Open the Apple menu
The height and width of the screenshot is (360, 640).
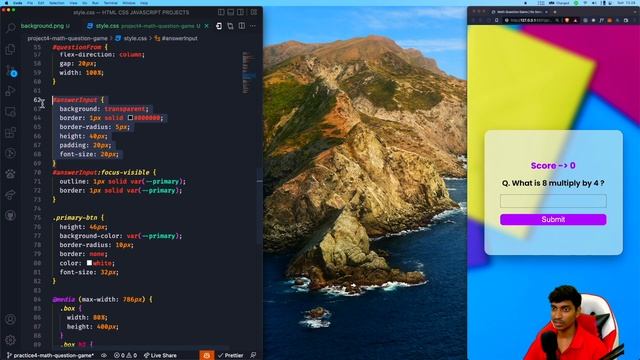tap(6, 3)
